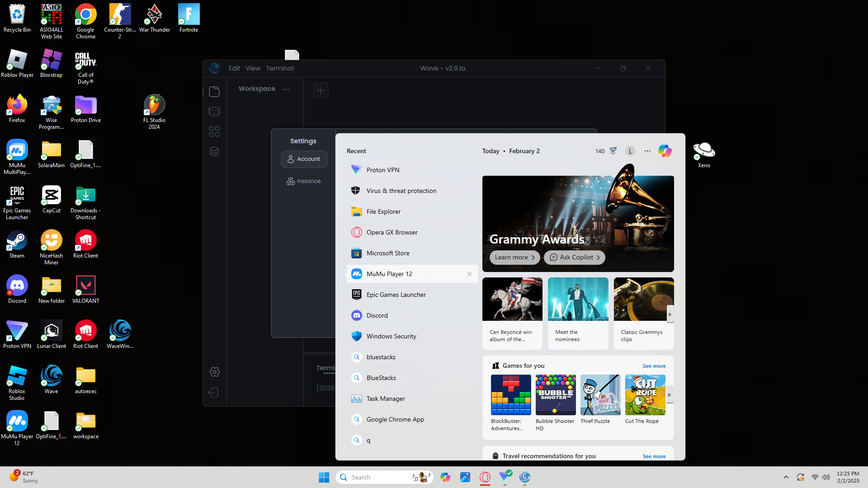This screenshot has height=488, width=868.
Task: Open Wave settings gear icon in sidebar
Action: click(x=215, y=372)
